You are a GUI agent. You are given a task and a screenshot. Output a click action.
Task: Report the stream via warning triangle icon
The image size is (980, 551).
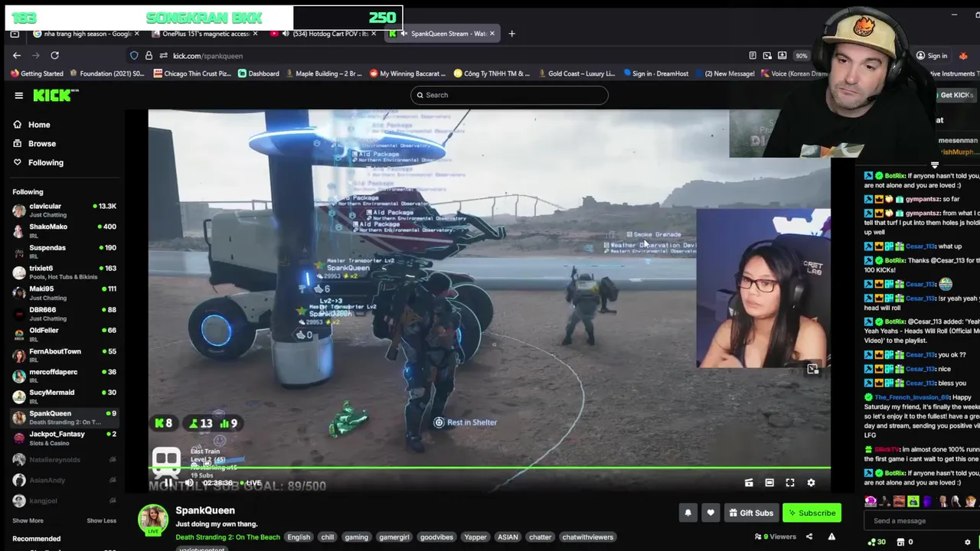(x=831, y=536)
